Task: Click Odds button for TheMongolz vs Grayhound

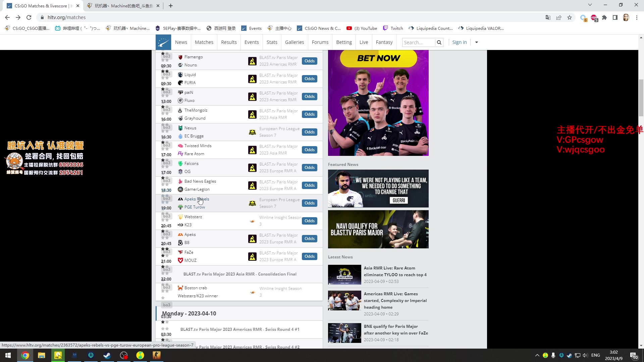Action: [310, 114]
